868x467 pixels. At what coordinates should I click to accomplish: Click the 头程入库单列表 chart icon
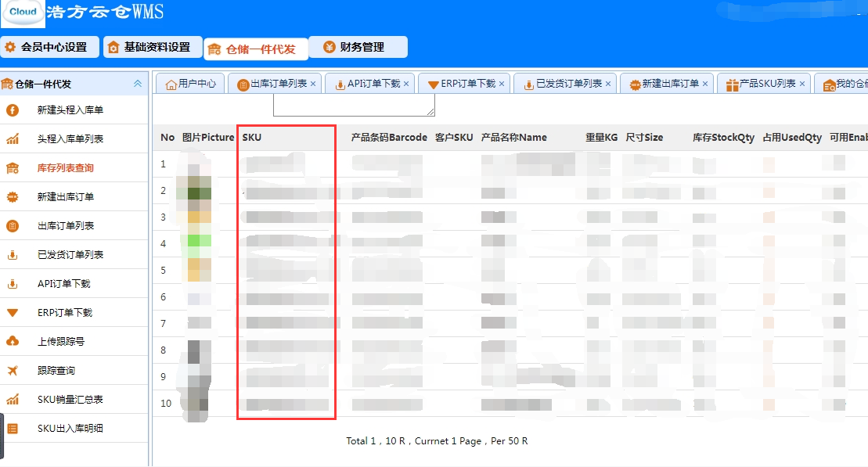pyautogui.click(x=13, y=139)
